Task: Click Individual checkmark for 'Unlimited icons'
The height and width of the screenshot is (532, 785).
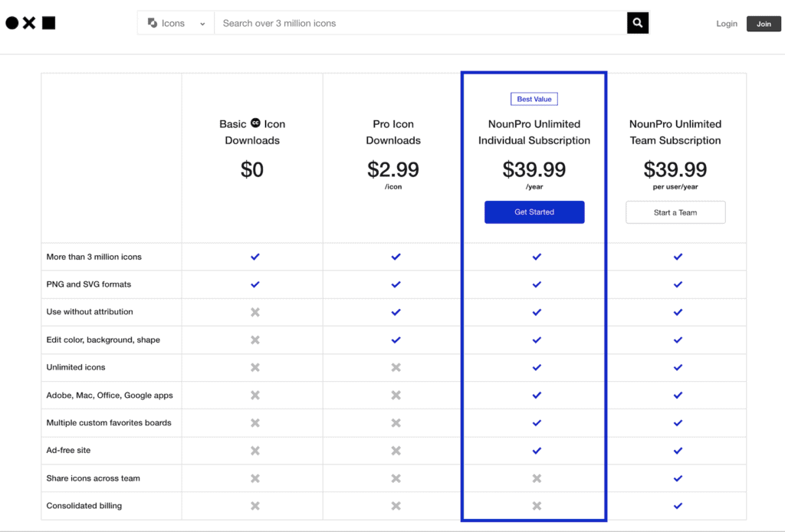Action: (x=537, y=367)
